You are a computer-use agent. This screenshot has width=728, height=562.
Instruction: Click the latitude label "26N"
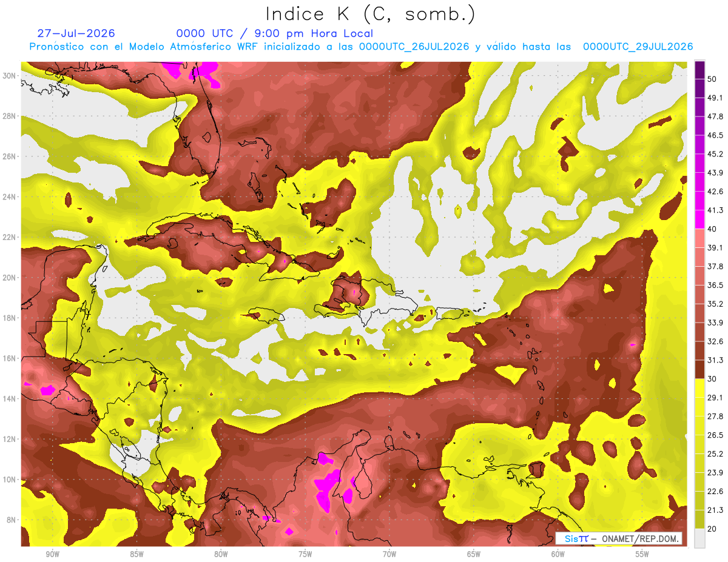10,156
